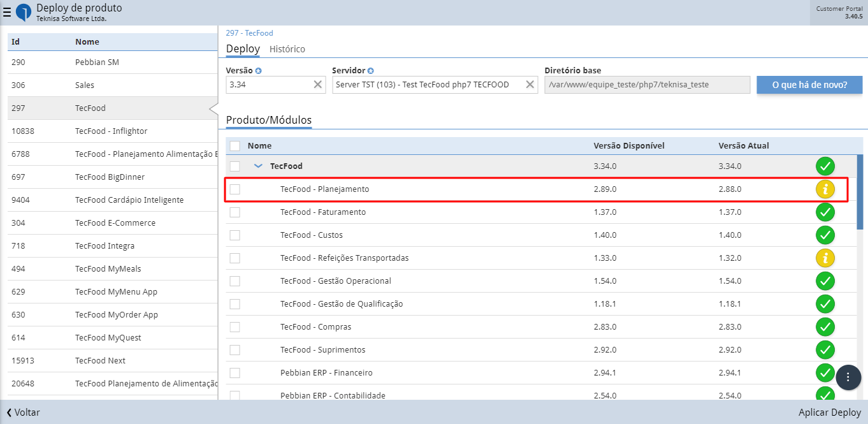Click Id 6788 TecFood - Planejamento Alimentação row
Viewport: 868px width, 424px height.
pyautogui.click(x=113, y=154)
